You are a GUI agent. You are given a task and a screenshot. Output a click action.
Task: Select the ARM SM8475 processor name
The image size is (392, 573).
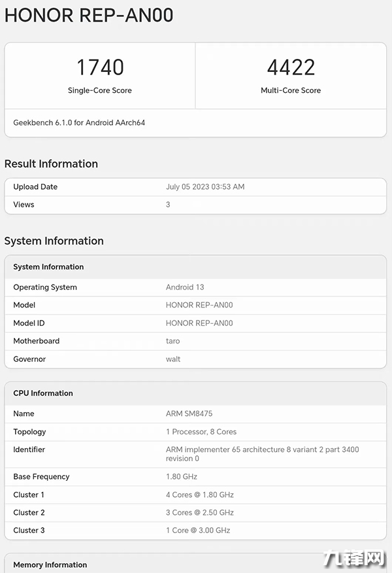tap(189, 413)
